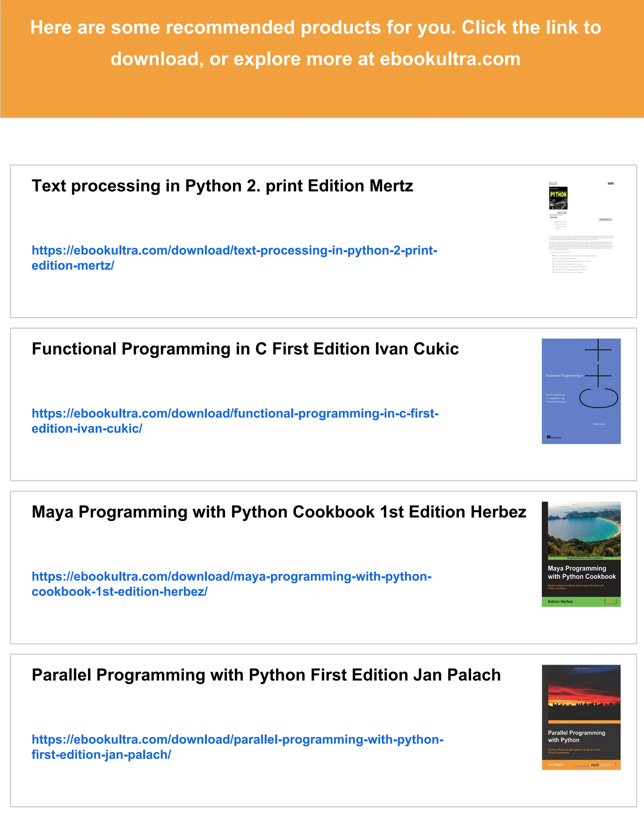The image size is (644, 833).
Task: Click the Text processing in Python cover thumbnail
Action: coord(581,228)
